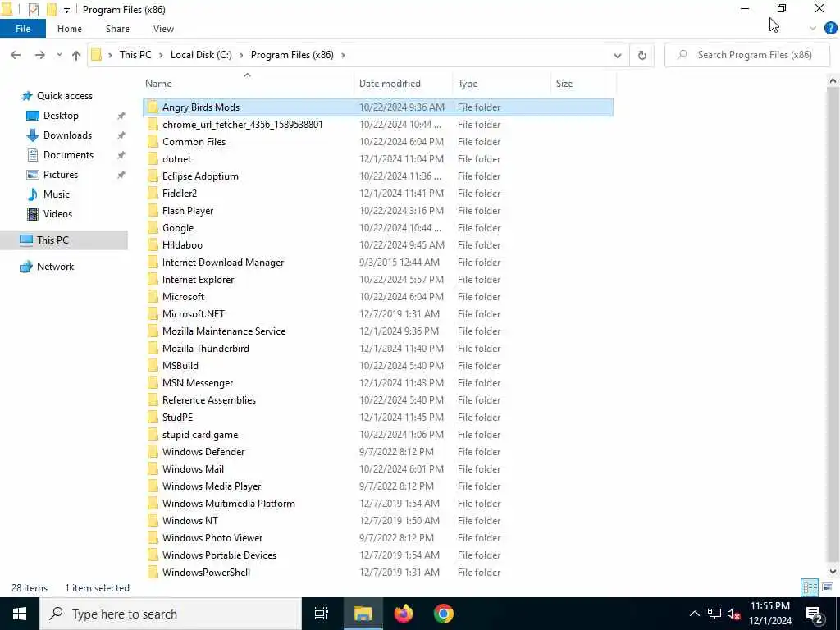Screen dimensions: 840x630
Task: Open the Home ribbon tab
Action: (x=70, y=29)
